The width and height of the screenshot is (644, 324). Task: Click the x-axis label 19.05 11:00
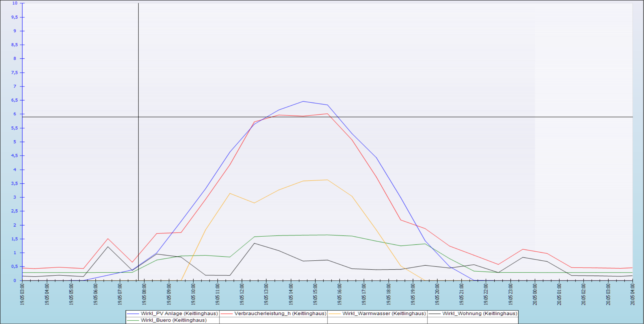coord(218,294)
